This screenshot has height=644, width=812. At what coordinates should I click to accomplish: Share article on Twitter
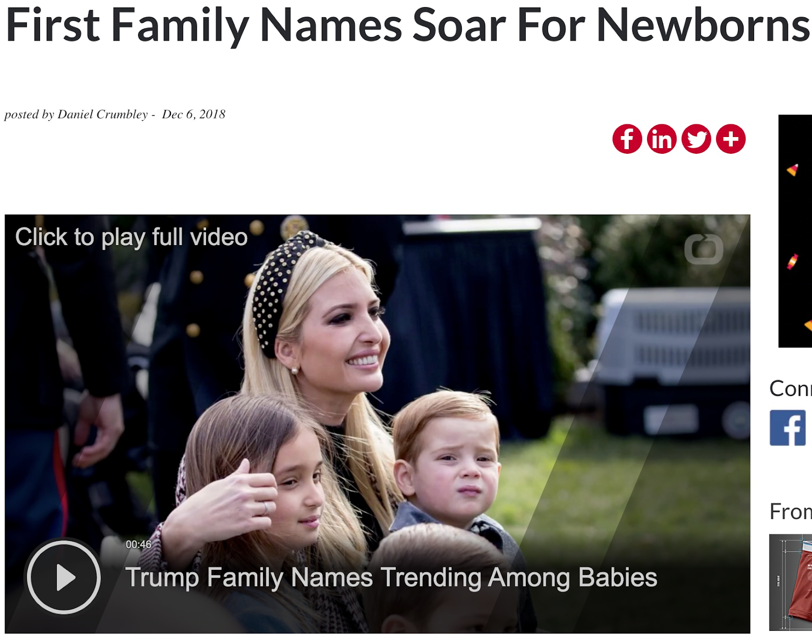click(x=696, y=139)
